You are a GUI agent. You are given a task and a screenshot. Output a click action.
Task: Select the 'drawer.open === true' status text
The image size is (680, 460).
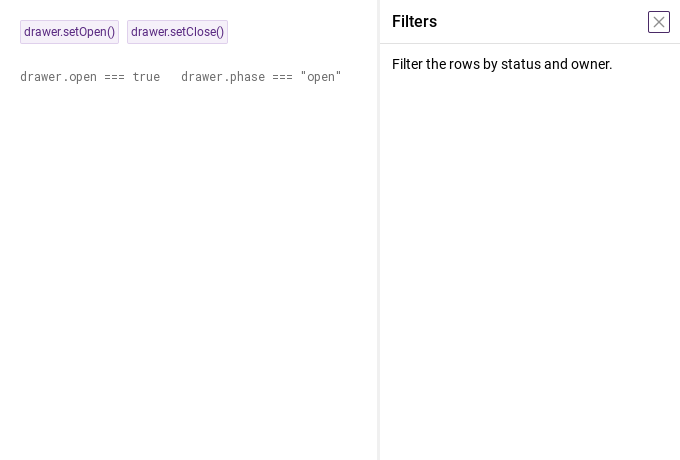click(90, 77)
